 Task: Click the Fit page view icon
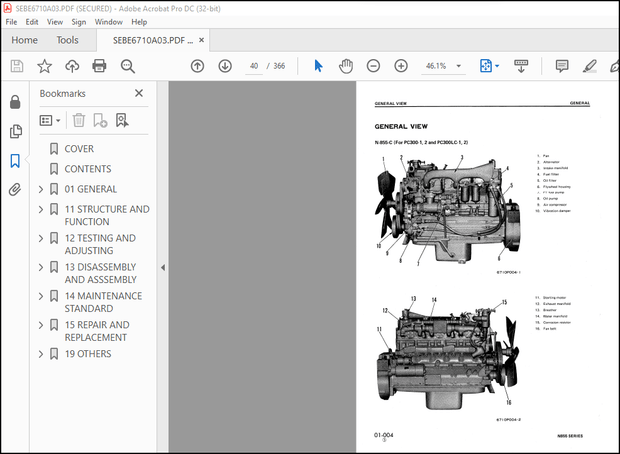(x=486, y=66)
